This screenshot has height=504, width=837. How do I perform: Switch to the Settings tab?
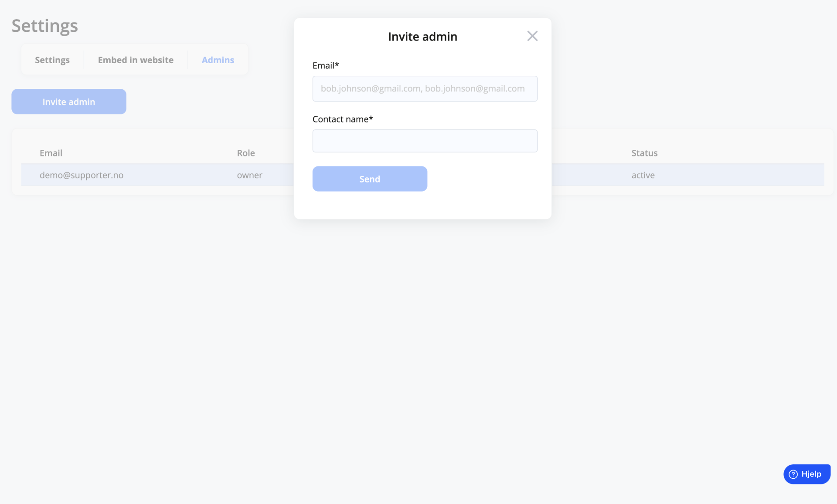52,60
